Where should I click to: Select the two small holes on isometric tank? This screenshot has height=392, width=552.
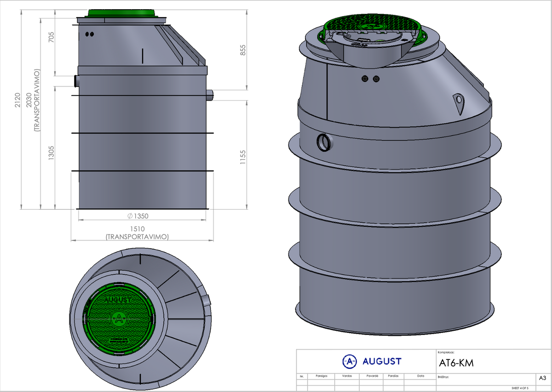pos(371,80)
